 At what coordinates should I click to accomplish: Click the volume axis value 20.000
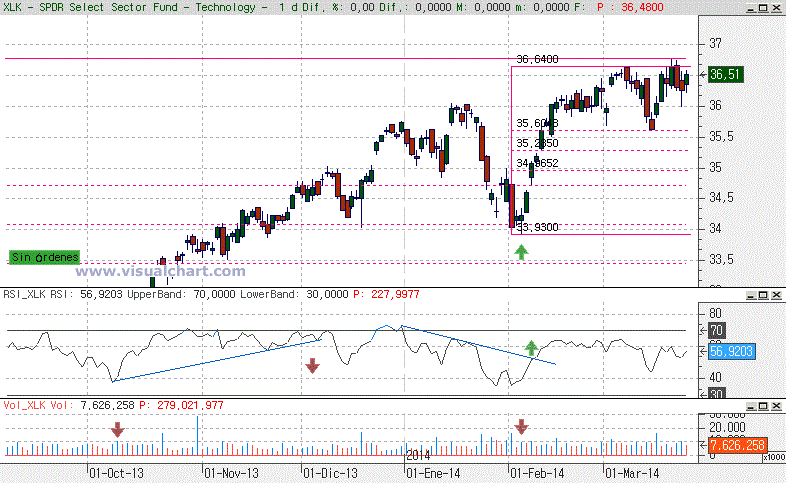point(727,427)
